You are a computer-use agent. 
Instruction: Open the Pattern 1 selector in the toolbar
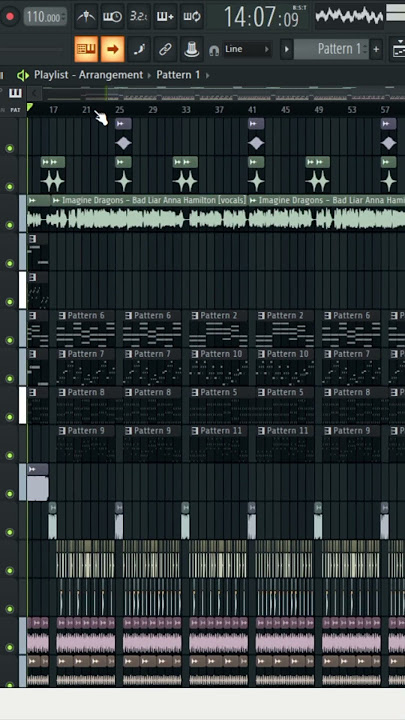tap(331, 49)
